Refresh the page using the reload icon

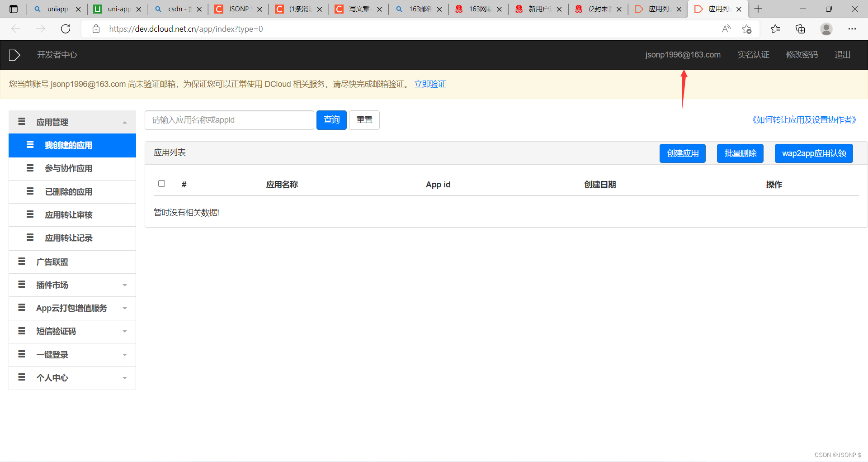coord(65,29)
